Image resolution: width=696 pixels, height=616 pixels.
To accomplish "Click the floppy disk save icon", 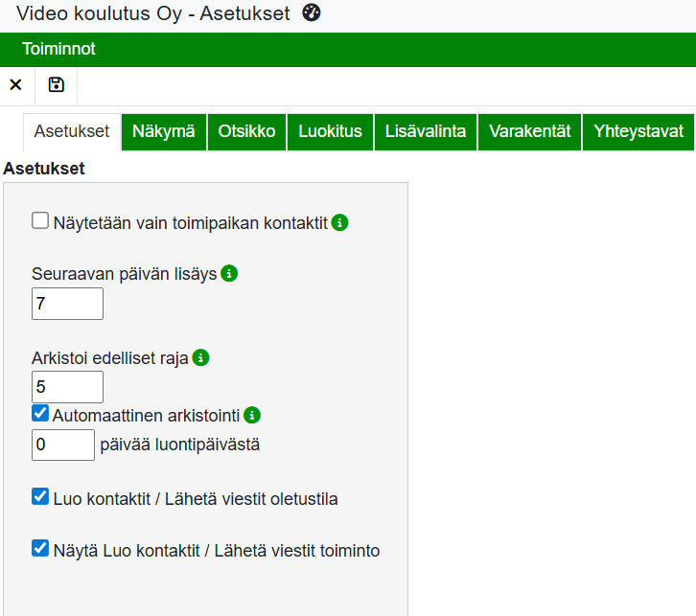I will coord(56,85).
